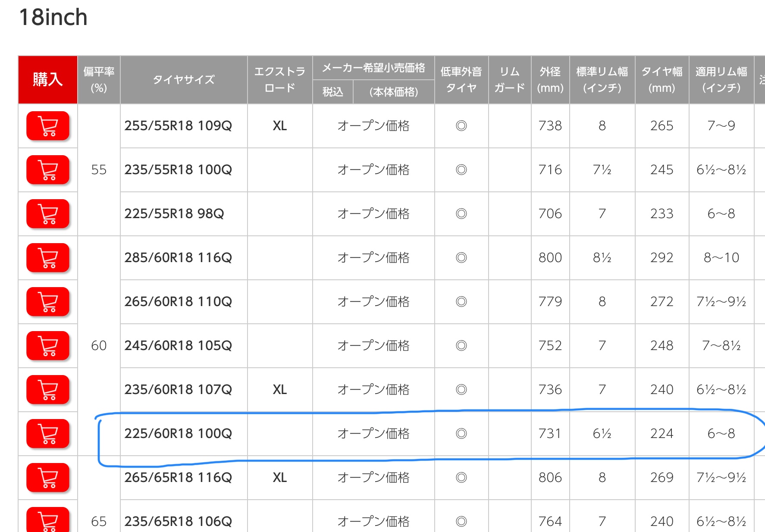The width and height of the screenshot is (765, 532).
Task: Click the 18inch heading
Action: (53, 18)
